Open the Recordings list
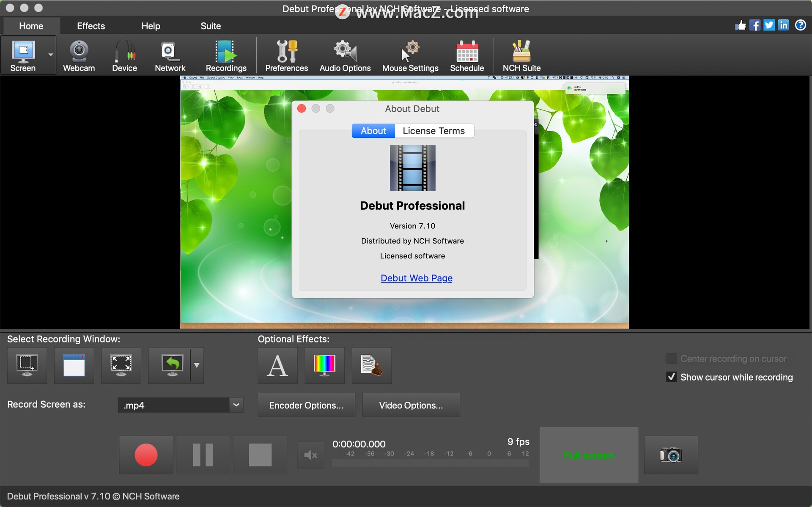 226,55
